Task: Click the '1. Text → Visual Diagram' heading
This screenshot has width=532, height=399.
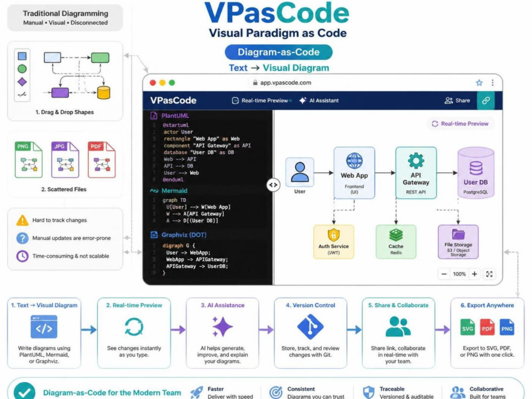Action: [x=44, y=305]
